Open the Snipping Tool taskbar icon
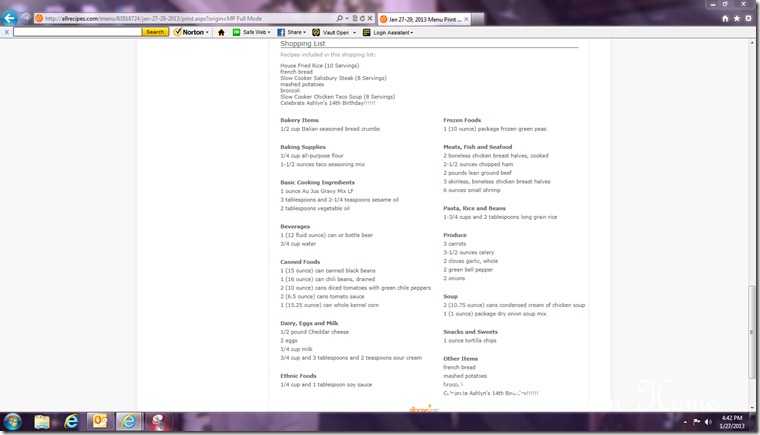The image size is (760, 435). point(158,422)
